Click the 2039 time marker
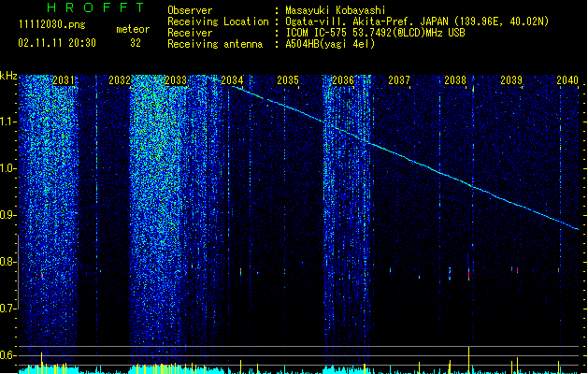The image size is (588, 374). coord(511,80)
